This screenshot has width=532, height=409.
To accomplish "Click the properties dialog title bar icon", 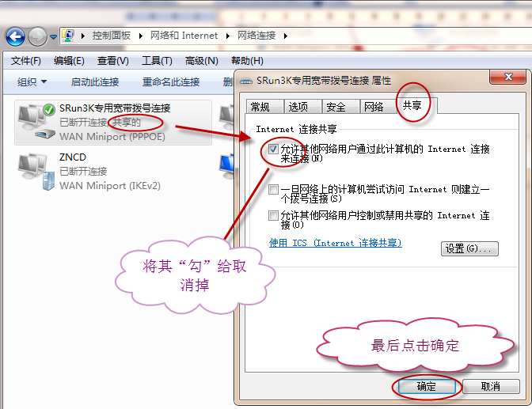I will coord(246,81).
